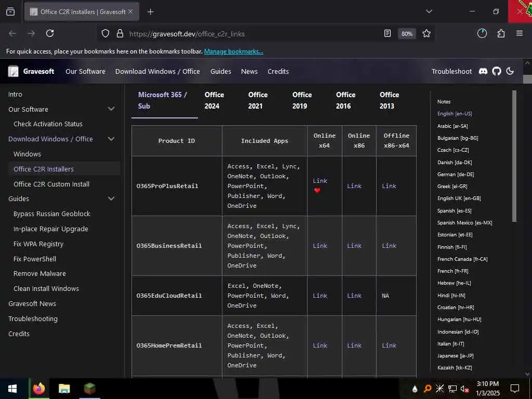The width and height of the screenshot is (532, 399).
Task: Open the list all tabs chevron
Action: point(429,11)
